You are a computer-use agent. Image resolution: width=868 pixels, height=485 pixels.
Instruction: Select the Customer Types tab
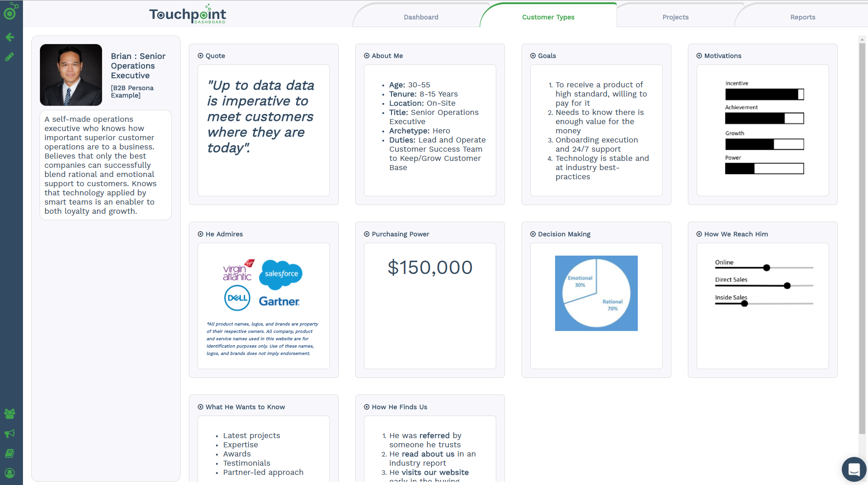(548, 17)
